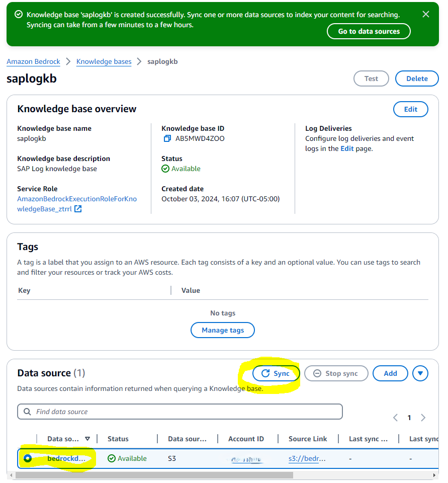This screenshot has width=448, height=483.
Task: Navigate to the Knowledge bases breadcrumb
Action: coord(104,61)
